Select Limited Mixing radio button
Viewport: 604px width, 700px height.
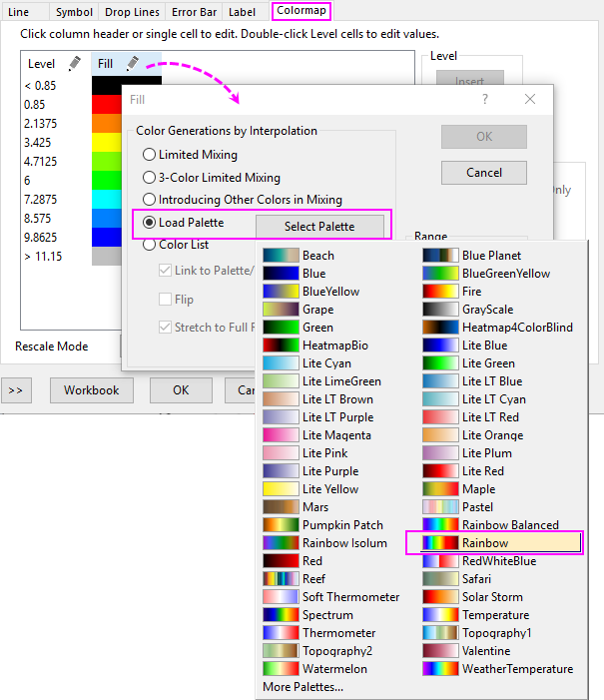pyautogui.click(x=149, y=155)
